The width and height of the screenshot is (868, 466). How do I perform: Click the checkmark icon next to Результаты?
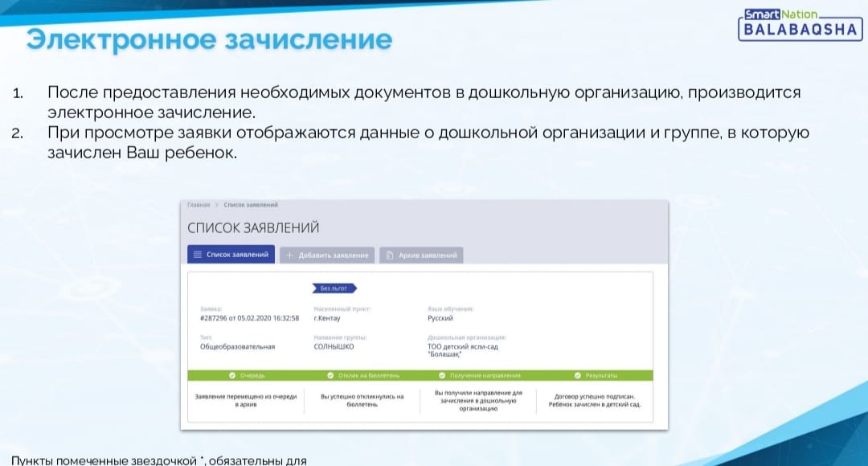[578, 375]
